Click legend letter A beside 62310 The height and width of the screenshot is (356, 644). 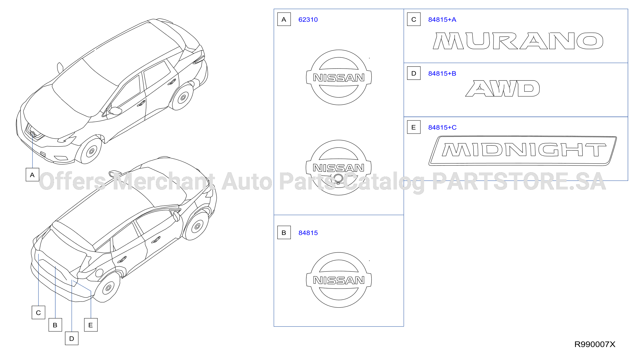tap(284, 19)
